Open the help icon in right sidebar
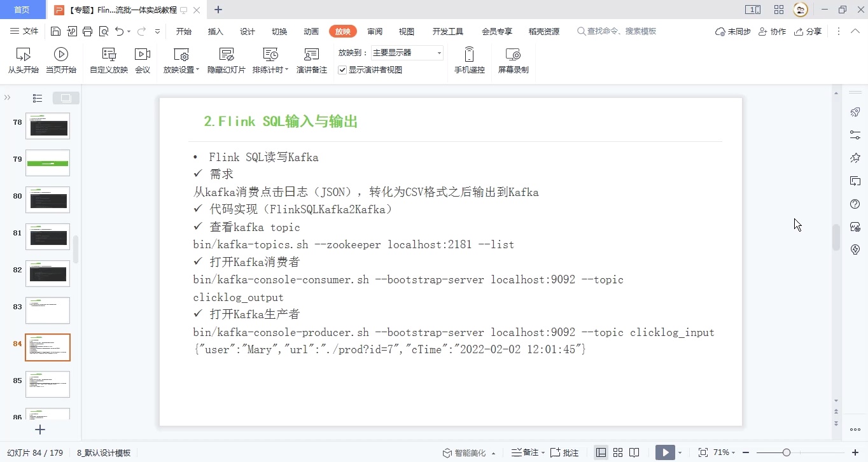 (855, 204)
